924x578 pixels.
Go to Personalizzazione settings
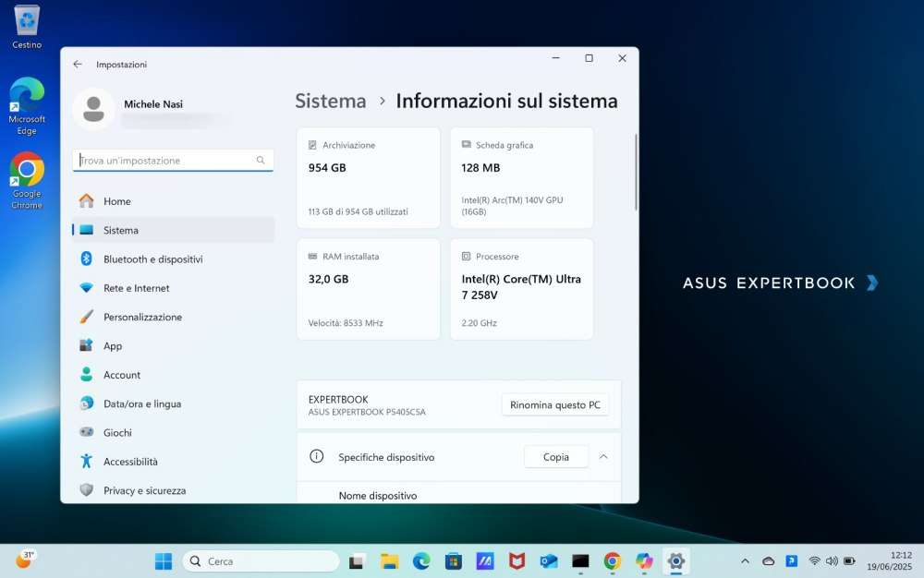(142, 317)
